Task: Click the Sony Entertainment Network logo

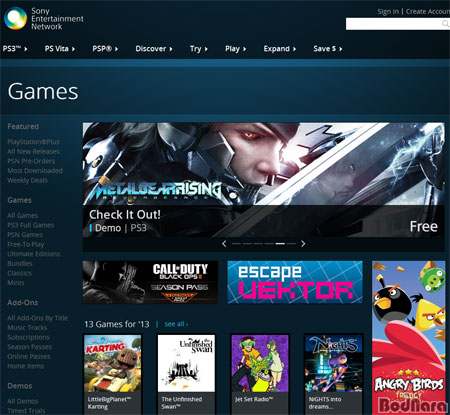Action: coord(44,19)
